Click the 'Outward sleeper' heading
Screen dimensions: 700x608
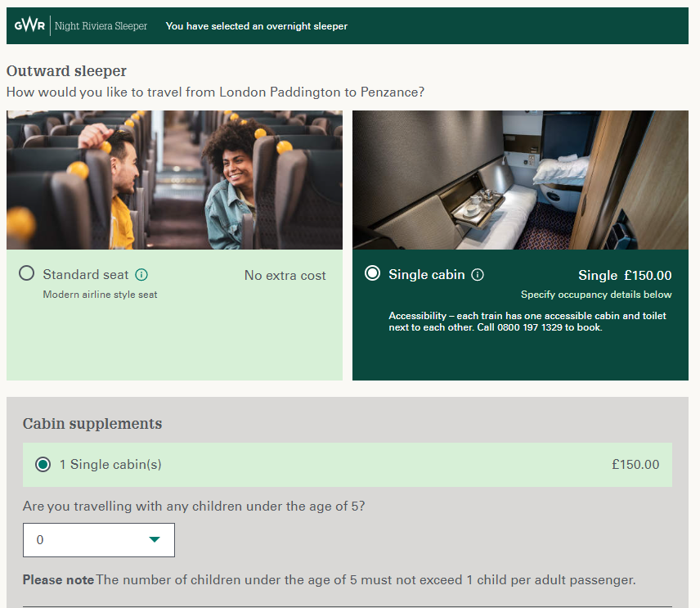(66, 71)
